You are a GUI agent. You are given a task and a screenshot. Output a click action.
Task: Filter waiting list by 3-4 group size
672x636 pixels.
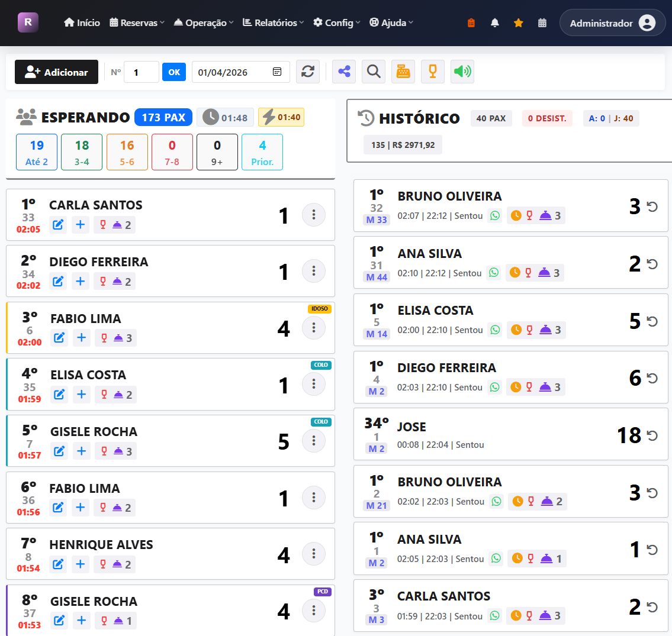[x=82, y=152]
